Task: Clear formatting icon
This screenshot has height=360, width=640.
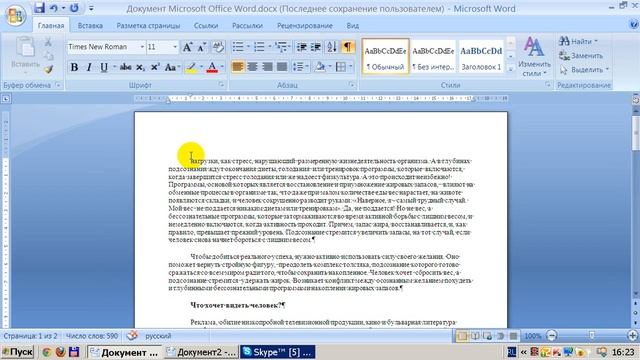Action: point(218,47)
